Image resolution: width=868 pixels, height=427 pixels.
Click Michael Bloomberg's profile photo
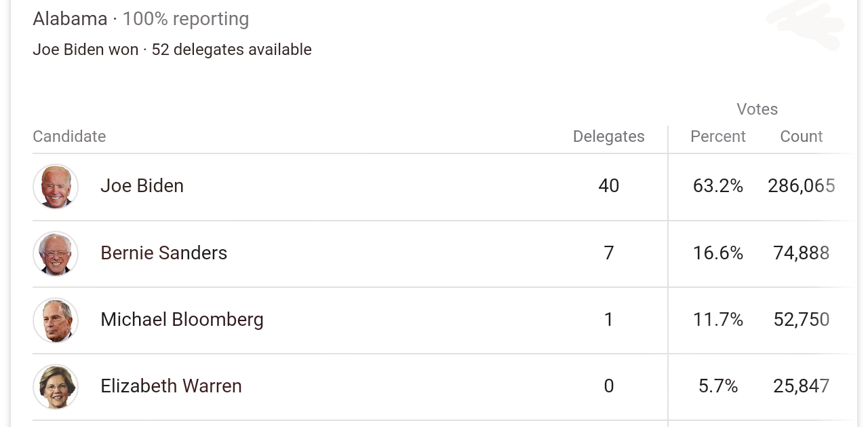pos(56,320)
